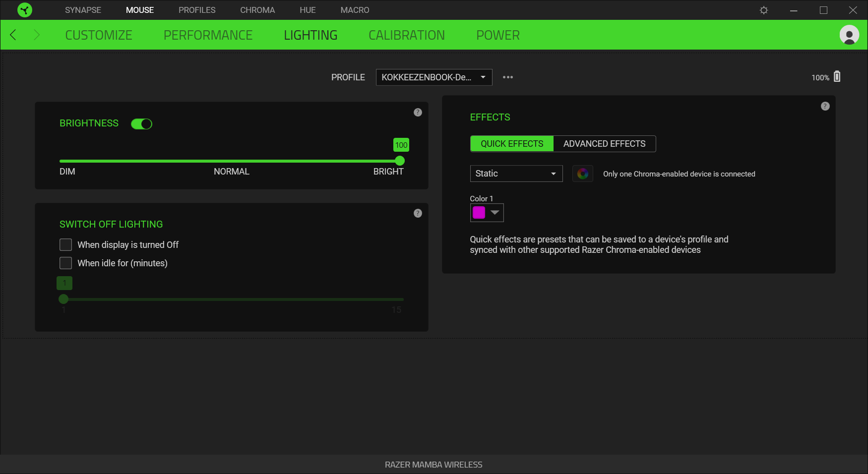Open Effects panel help icon
The height and width of the screenshot is (474, 868).
pyautogui.click(x=825, y=106)
